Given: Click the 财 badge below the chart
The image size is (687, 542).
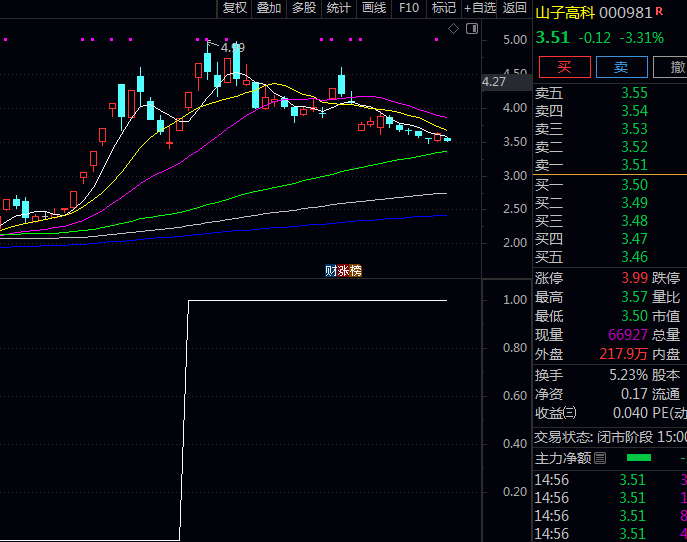Looking at the screenshot, I should [x=331, y=270].
